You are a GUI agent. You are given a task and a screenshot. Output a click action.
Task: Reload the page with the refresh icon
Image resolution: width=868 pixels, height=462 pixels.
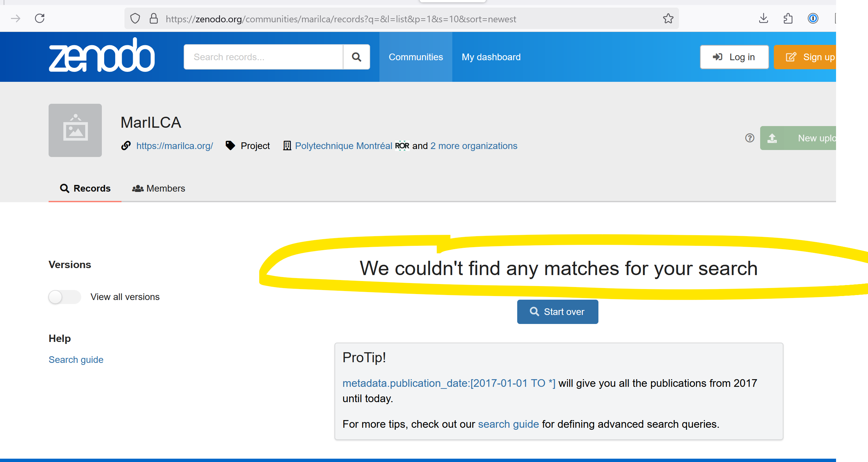click(x=40, y=19)
